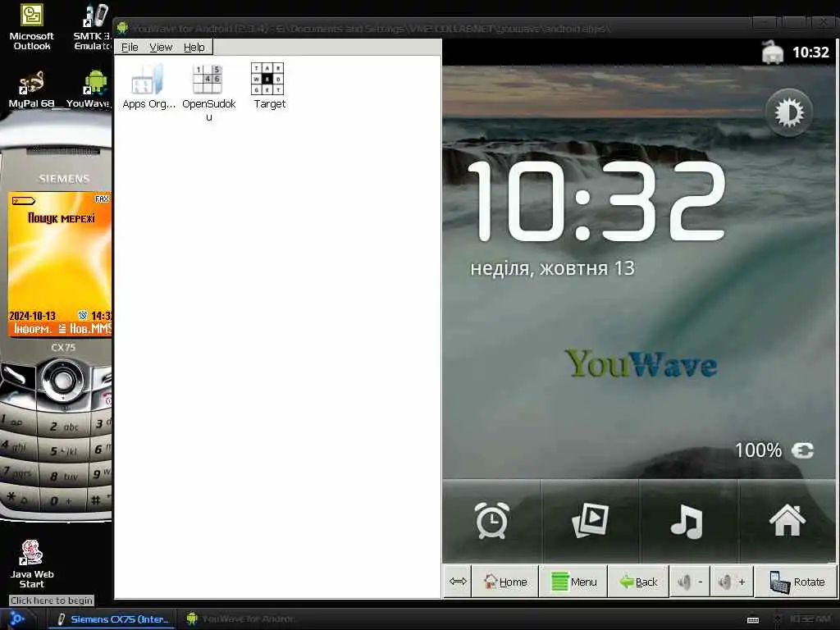840x630 pixels.
Task: Open the slideshow gallery icon in Android dock
Action: (x=590, y=519)
